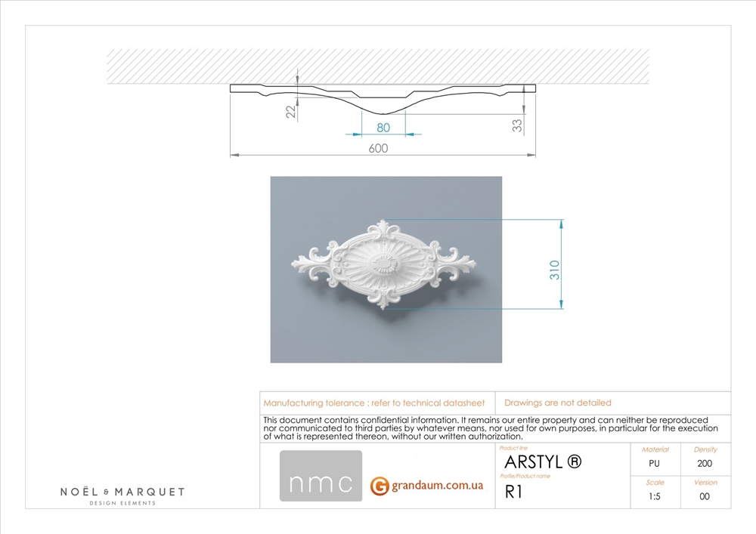Click the version value 00
Viewport: 756px width, 534px height.
click(x=705, y=496)
